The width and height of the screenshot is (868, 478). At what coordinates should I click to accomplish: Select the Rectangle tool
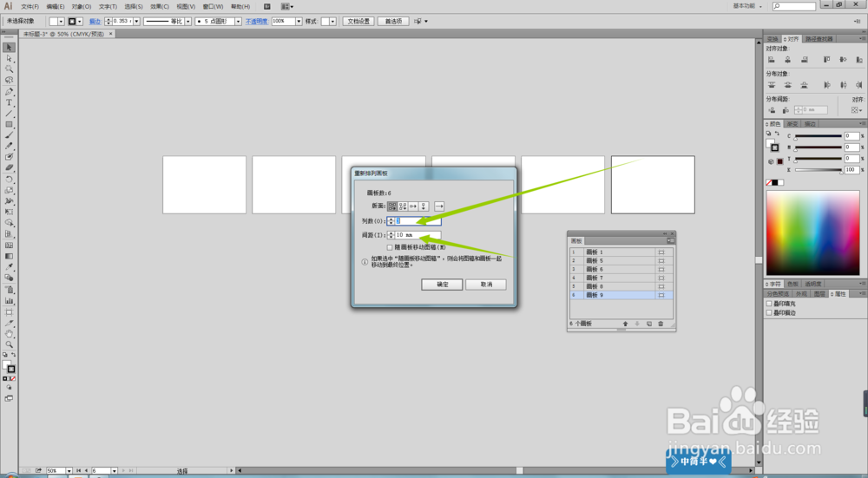(x=9, y=124)
